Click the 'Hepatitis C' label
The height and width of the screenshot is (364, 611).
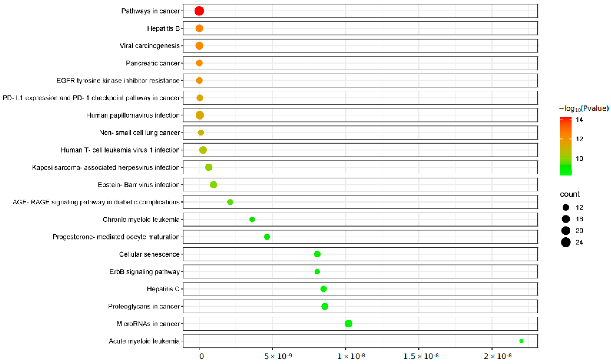(163, 289)
